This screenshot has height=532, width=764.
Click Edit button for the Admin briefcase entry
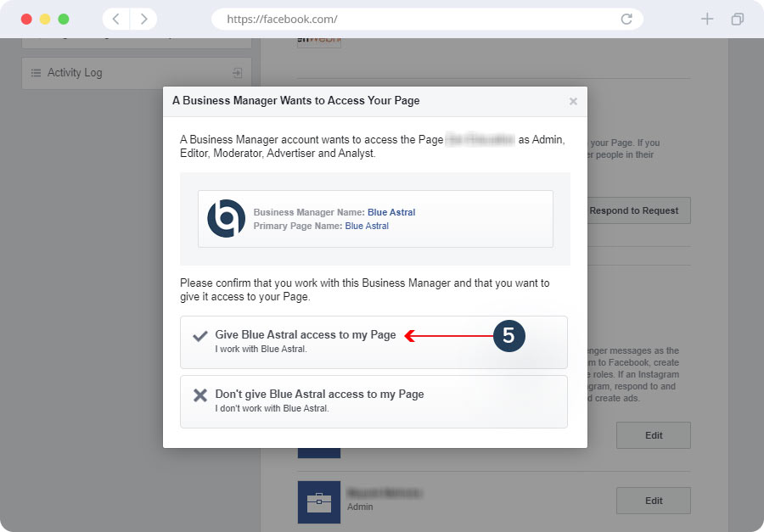coord(654,501)
